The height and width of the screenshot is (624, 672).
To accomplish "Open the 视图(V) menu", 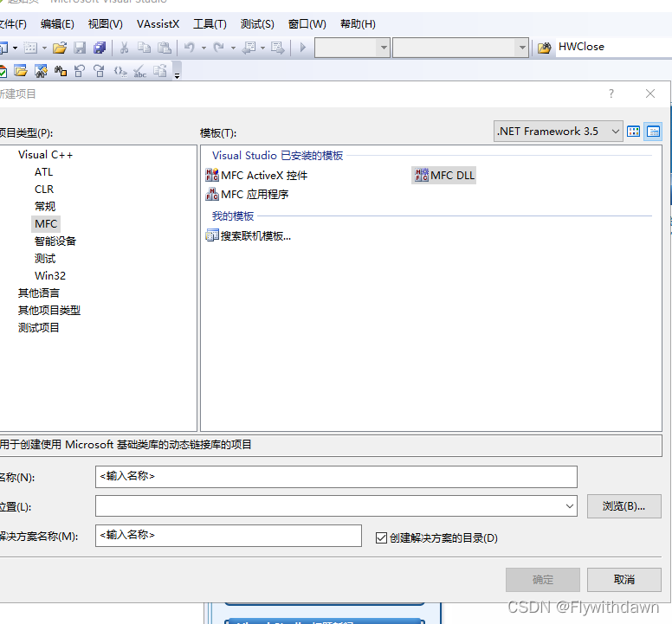I will [106, 24].
